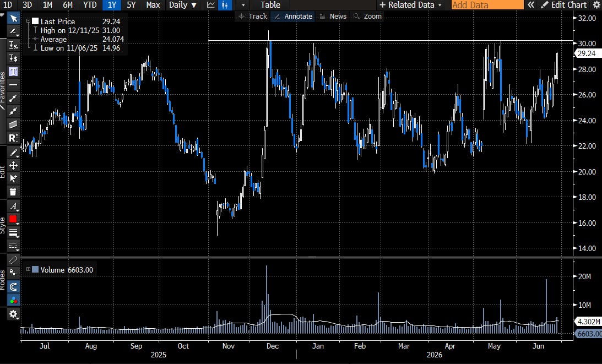602x364 pixels.
Task: Enable the Track crosshair mode
Action: 253,16
